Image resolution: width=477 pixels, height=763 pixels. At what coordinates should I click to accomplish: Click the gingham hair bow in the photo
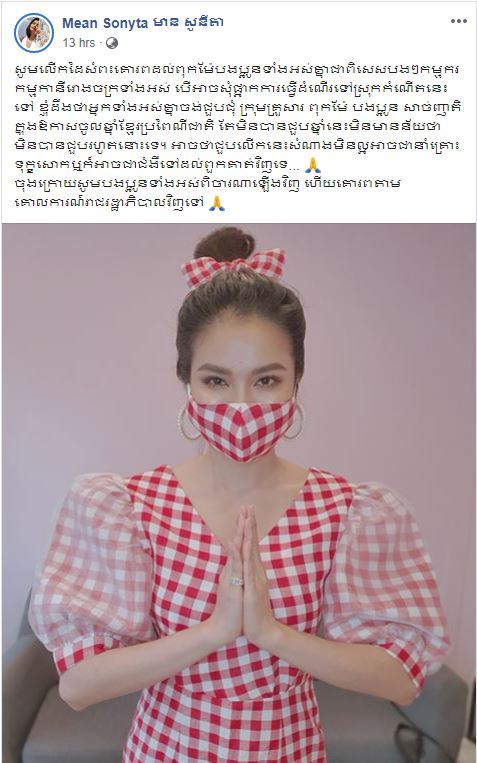(234, 266)
